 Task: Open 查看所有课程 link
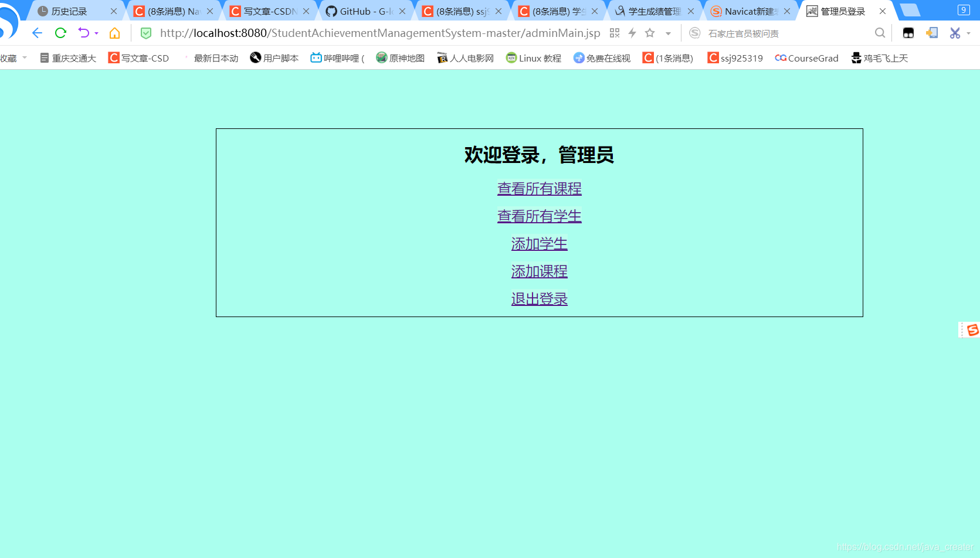[540, 189]
